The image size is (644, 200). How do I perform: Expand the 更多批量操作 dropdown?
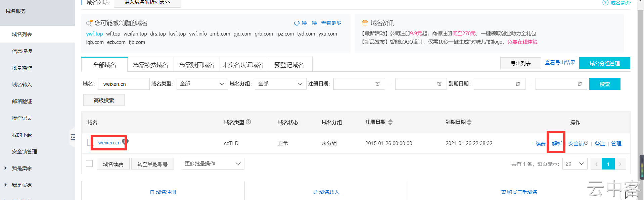[x=213, y=163]
